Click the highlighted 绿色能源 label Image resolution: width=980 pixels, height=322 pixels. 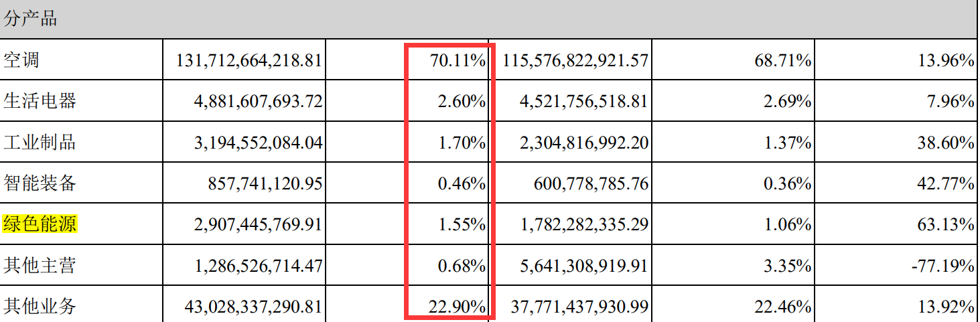(40, 224)
